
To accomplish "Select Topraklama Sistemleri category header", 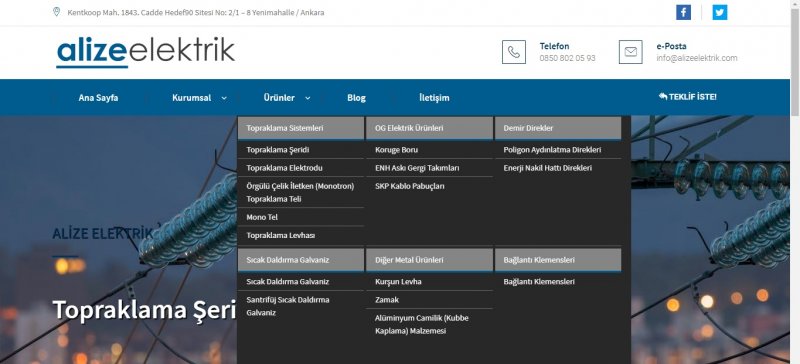I will 301,128.
